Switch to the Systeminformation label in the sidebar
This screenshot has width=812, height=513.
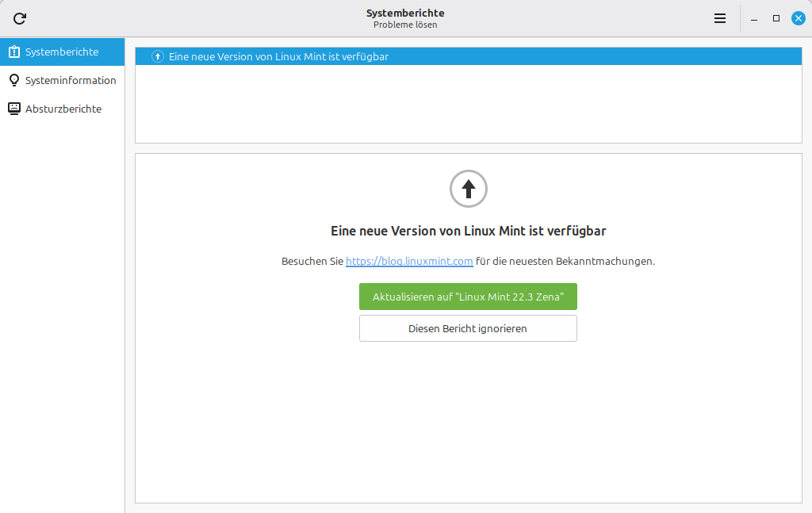pos(71,81)
